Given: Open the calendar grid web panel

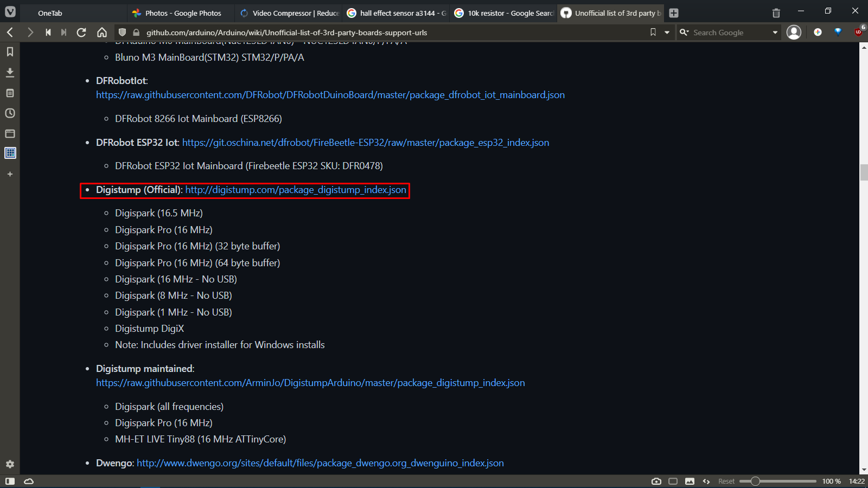Looking at the screenshot, I should (10, 153).
